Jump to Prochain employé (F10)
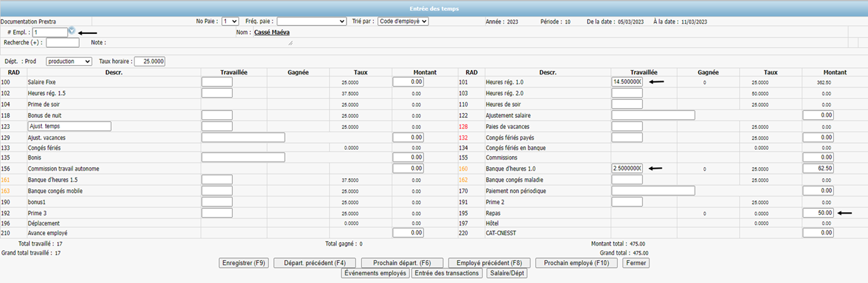868x283 pixels. (576, 264)
